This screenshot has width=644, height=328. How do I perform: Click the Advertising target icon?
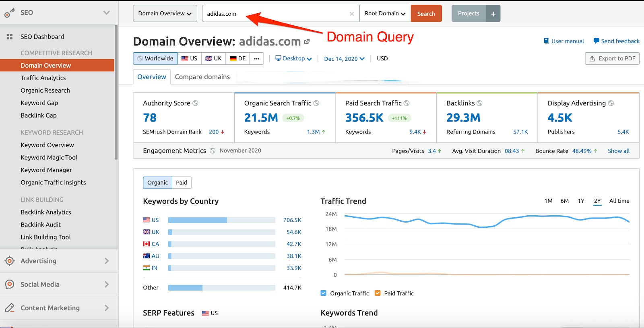pyautogui.click(x=10, y=261)
